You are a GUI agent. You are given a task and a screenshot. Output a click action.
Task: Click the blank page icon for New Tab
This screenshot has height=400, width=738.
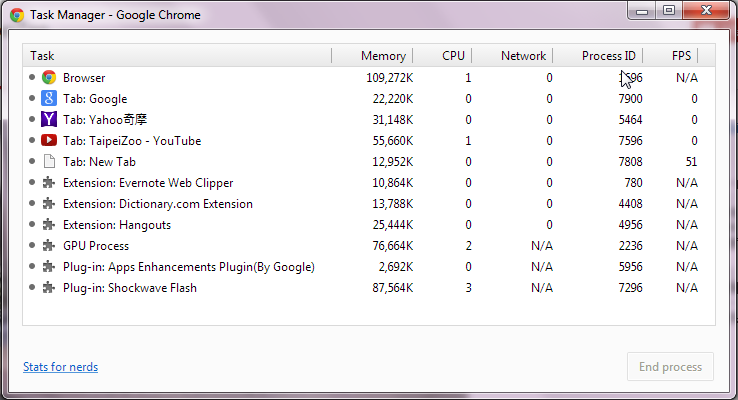point(49,162)
